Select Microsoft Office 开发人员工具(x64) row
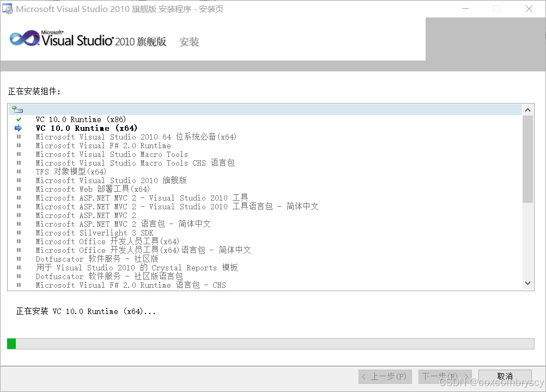This screenshot has width=546, height=392. pos(107,242)
